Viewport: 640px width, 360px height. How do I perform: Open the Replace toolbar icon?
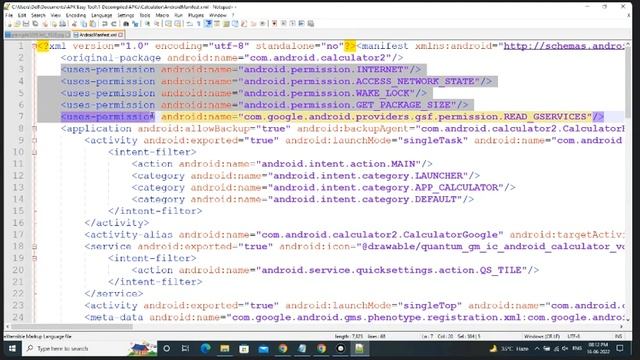(x=135, y=24)
